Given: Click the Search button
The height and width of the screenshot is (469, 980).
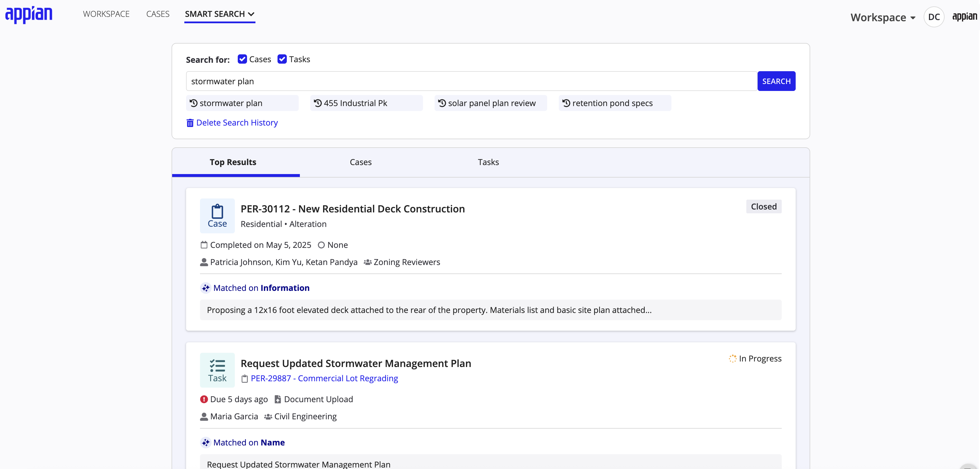Looking at the screenshot, I should click(776, 81).
